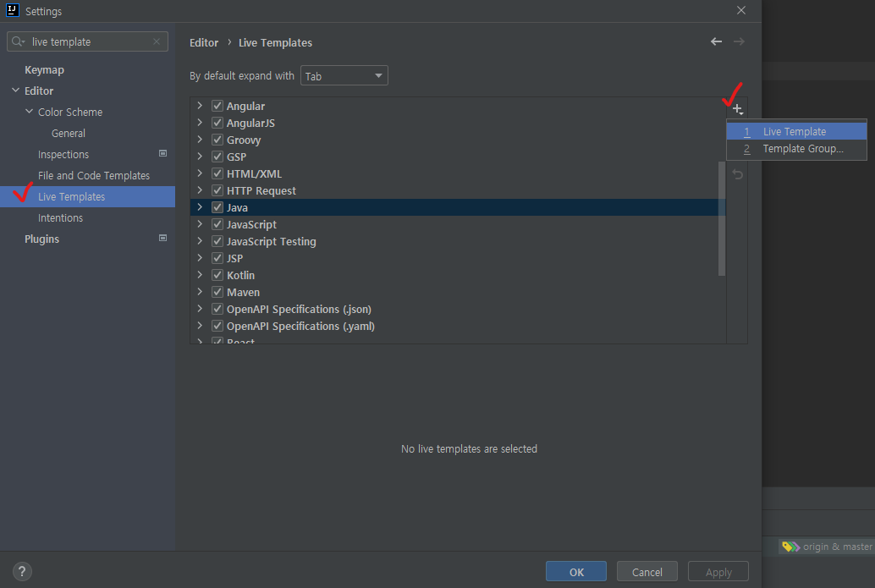875x588 pixels.
Task: Open Intentions settings
Action: [60, 218]
